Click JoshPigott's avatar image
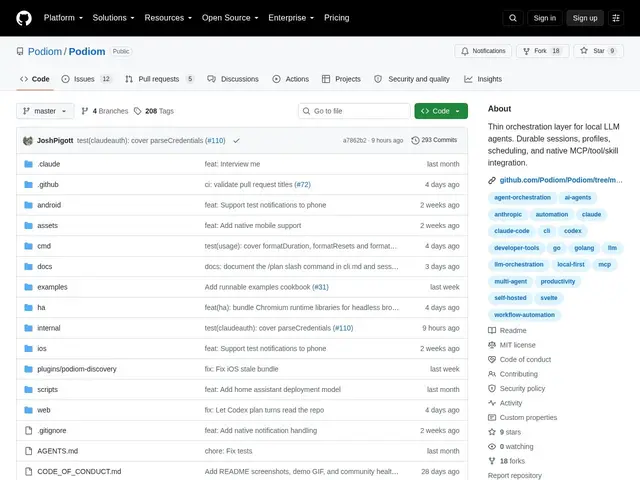Image resolution: width=640 pixels, height=480 pixels. (x=28, y=140)
